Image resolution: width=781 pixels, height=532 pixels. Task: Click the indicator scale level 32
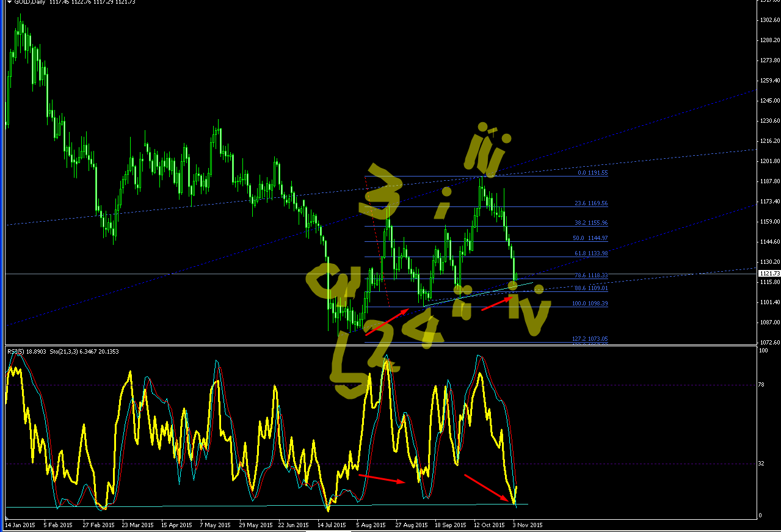pos(761,464)
